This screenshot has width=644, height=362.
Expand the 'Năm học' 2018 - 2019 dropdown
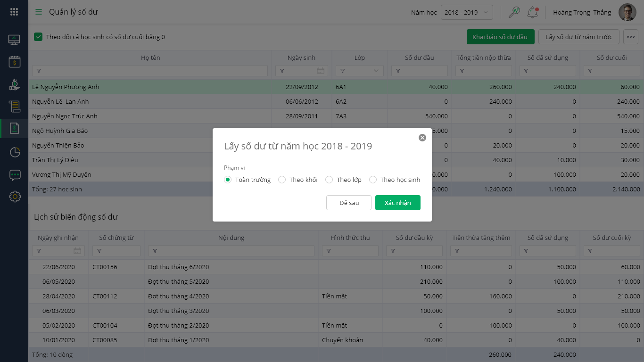pyautogui.click(x=467, y=13)
